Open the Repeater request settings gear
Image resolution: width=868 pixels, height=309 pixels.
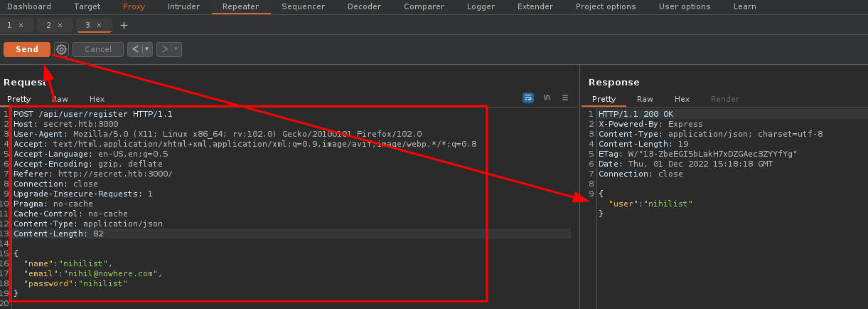pos(61,49)
